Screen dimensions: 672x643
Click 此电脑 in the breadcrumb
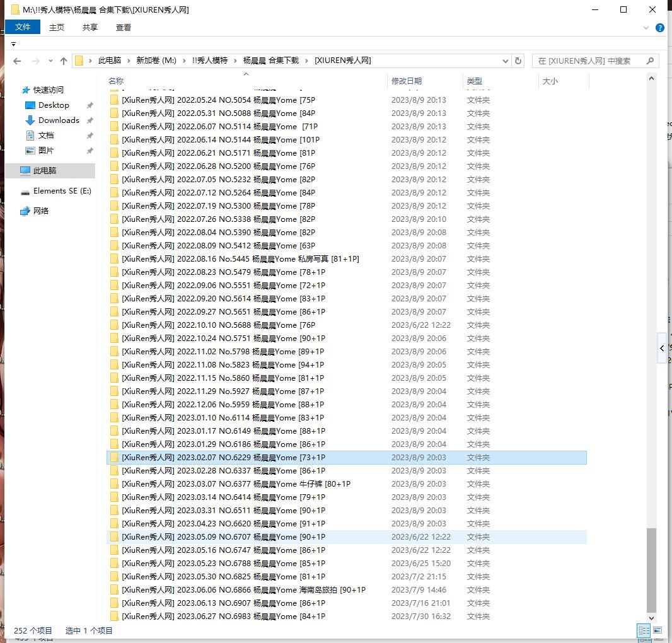pyautogui.click(x=110, y=61)
